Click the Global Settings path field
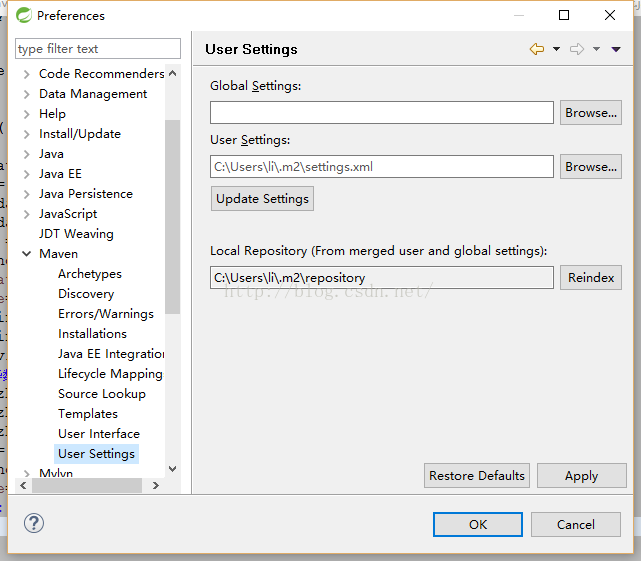This screenshot has height=561, width=641. [x=382, y=112]
